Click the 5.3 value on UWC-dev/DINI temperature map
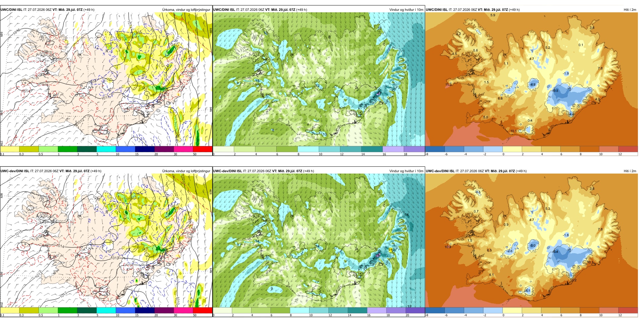This screenshot has height=322, width=644. pyautogui.click(x=548, y=209)
